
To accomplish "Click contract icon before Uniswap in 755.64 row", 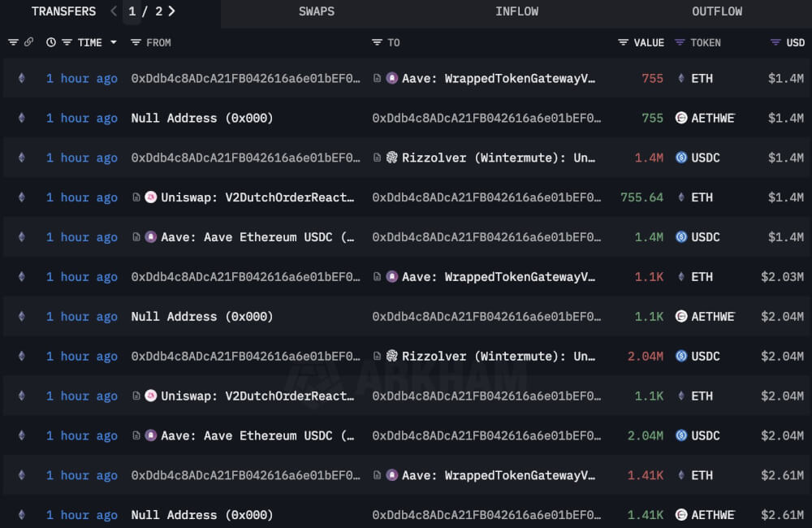I will [x=136, y=197].
